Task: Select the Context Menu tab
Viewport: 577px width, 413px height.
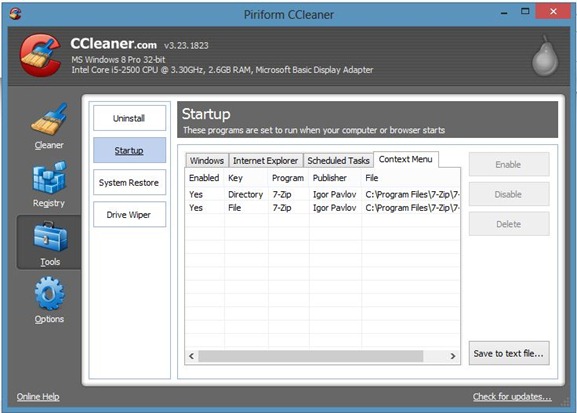Action: click(406, 159)
